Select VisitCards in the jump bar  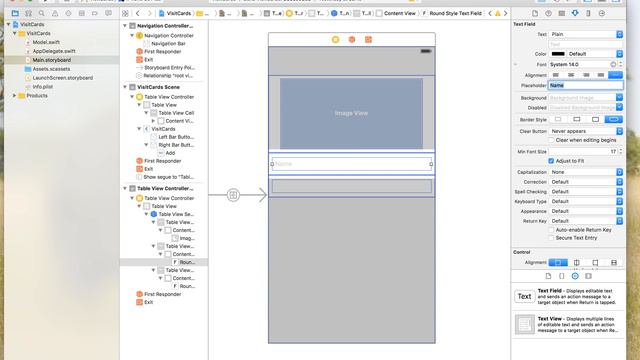175,13
